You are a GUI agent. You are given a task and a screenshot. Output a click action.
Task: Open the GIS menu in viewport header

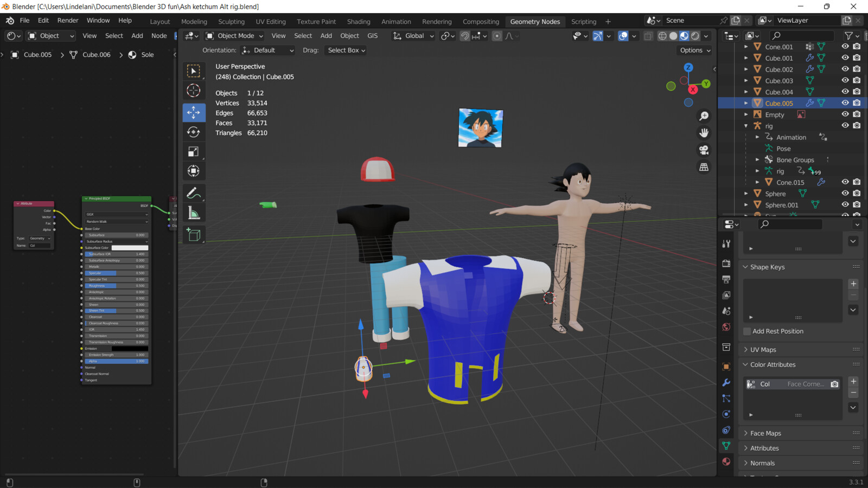click(x=372, y=36)
